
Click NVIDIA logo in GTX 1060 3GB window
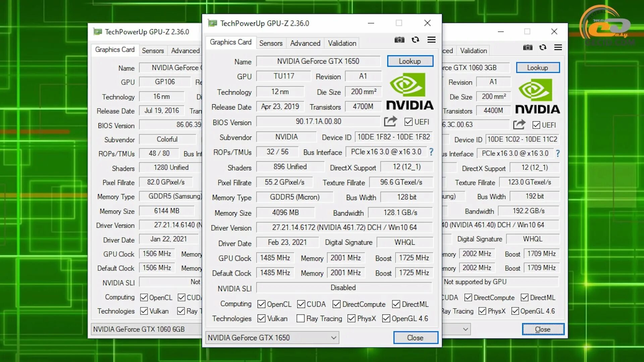coord(537,96)
